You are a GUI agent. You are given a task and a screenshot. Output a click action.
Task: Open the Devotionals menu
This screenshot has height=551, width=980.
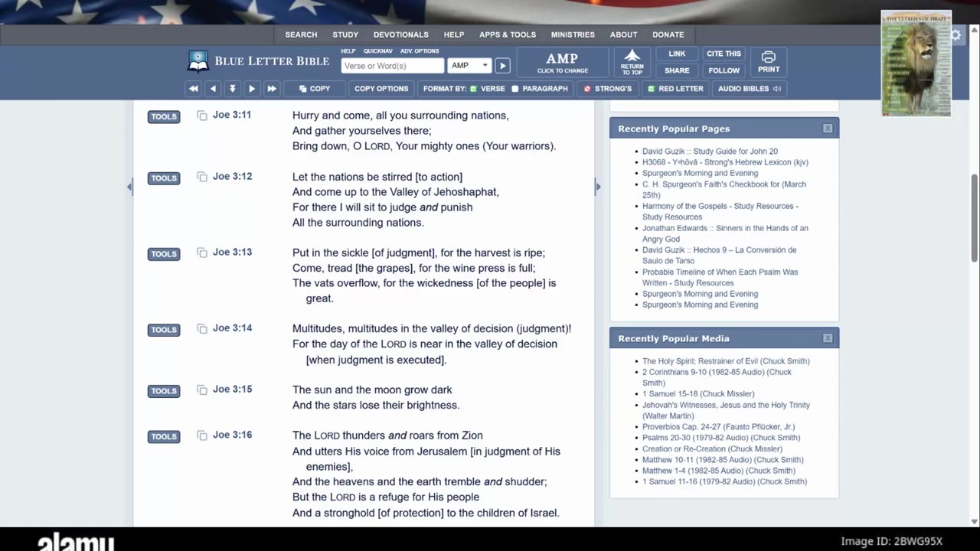click(x=401, y=34)
